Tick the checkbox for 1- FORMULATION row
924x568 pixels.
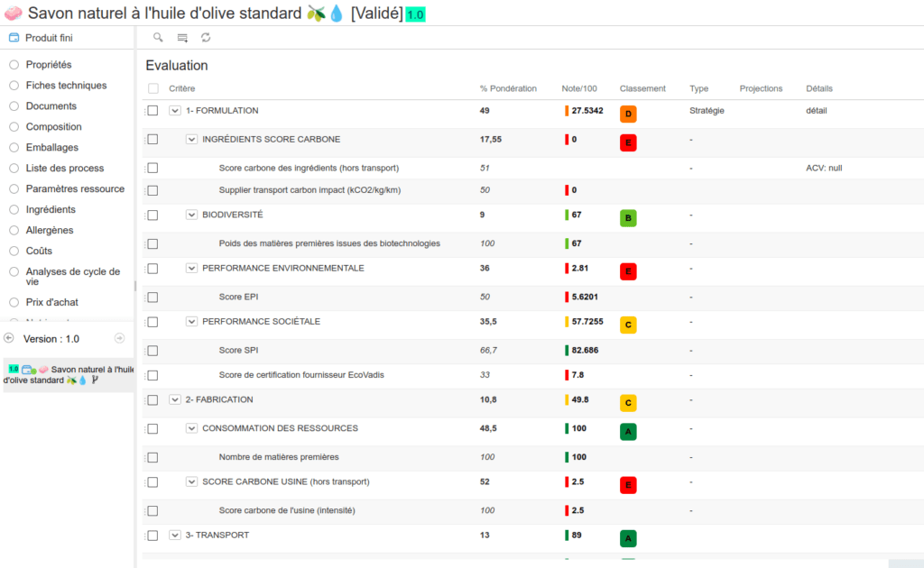(152, 111)
